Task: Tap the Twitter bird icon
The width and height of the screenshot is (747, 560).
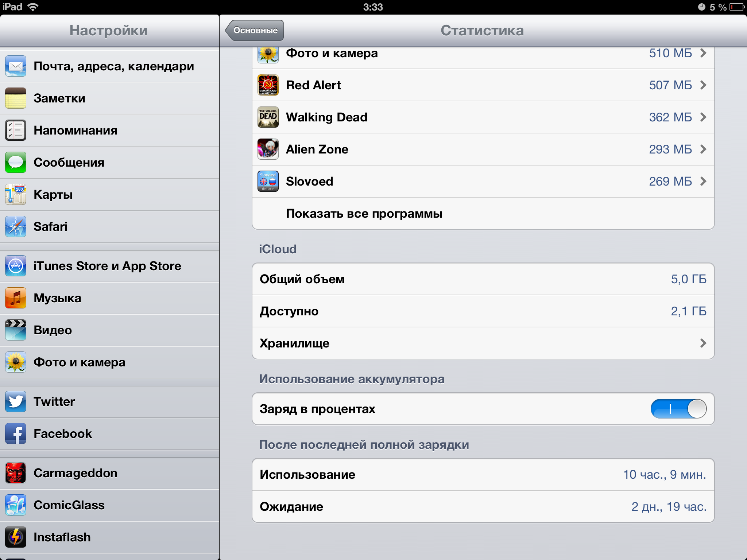Action: click(16, 401)
